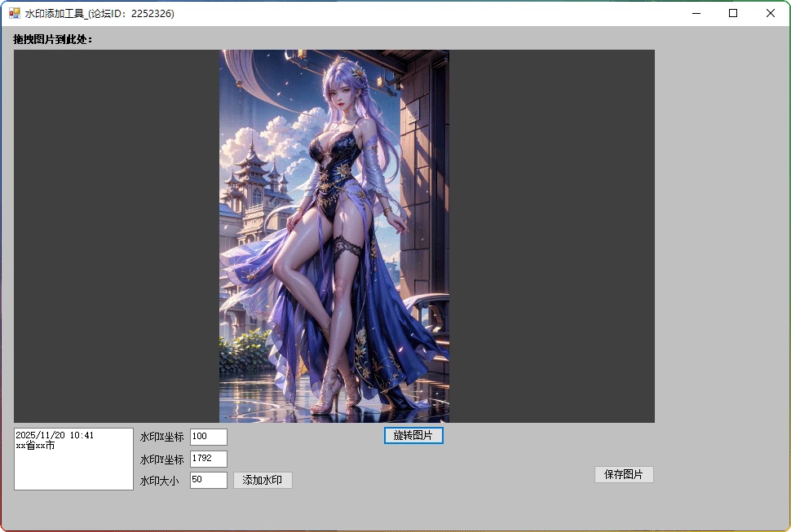The height and width of the screenshot is (532, 791).
Task: Click the 水印大小 label
Action: point(159,481)
